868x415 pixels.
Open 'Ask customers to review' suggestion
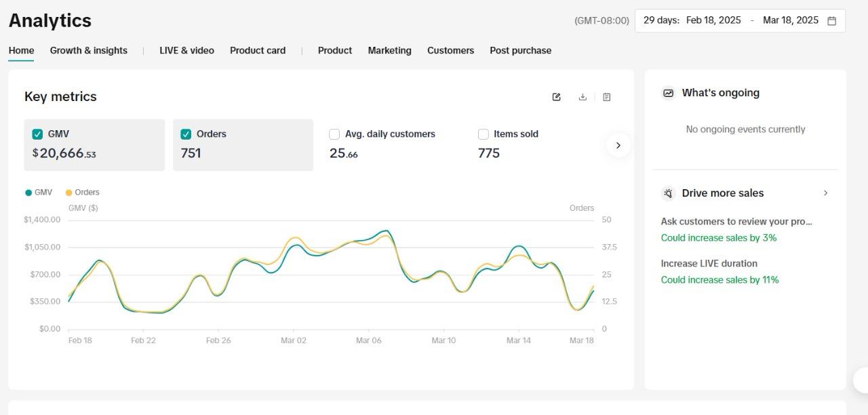(x=736, y=222)
